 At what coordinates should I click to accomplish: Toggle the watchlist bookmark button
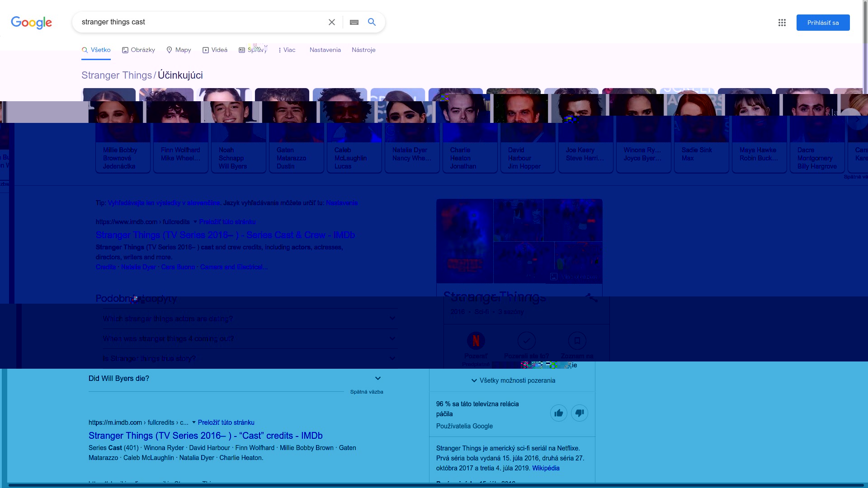tap(577, 341)
